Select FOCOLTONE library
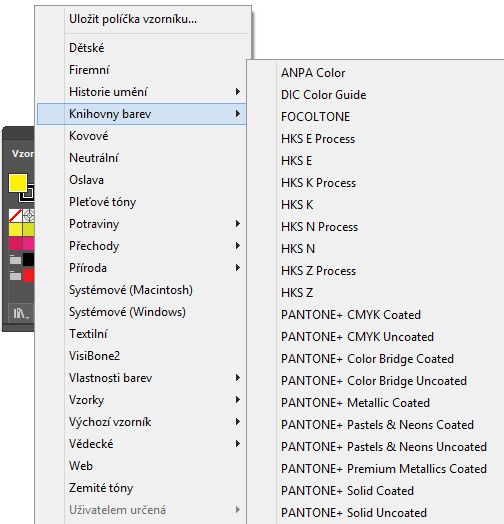This screenshot has width=504, height=524. click(376, 117)
